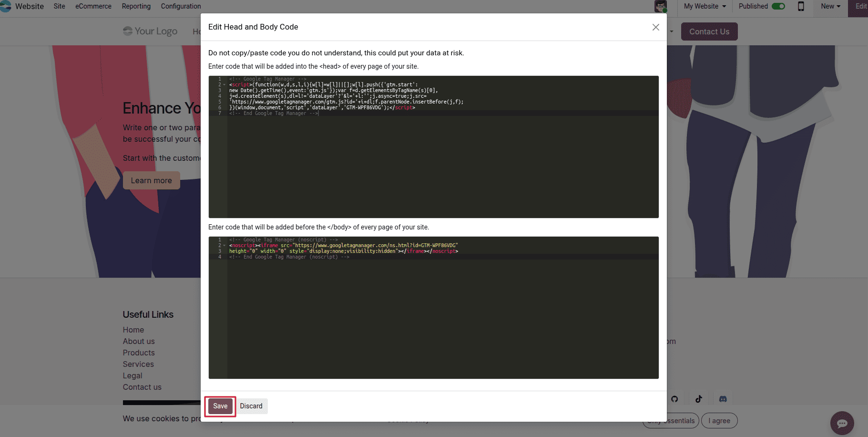Open the Legal footer link
Viewport: 868px width, 437px height.
(133, 375)
